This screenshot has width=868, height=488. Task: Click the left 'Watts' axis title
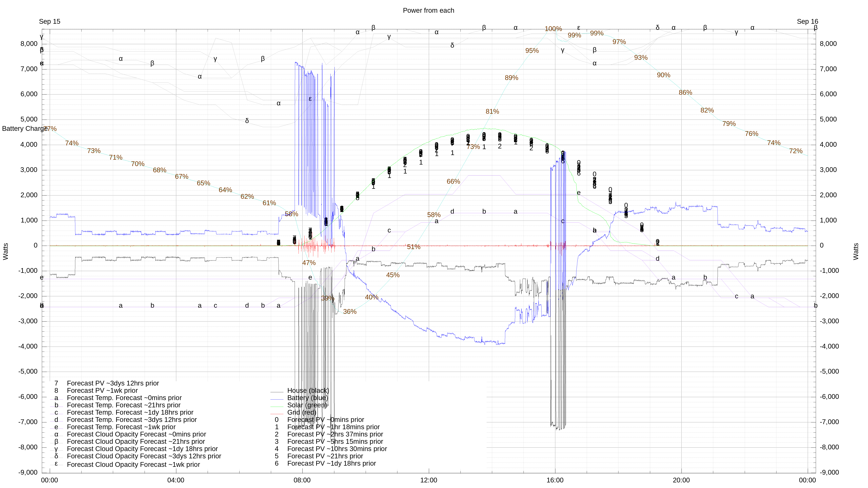[6, 251]
